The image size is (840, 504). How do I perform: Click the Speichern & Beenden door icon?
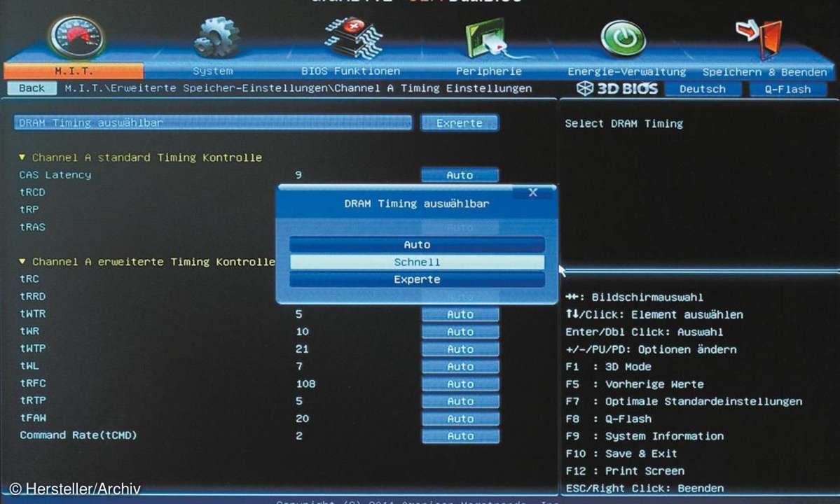(759, 38)
